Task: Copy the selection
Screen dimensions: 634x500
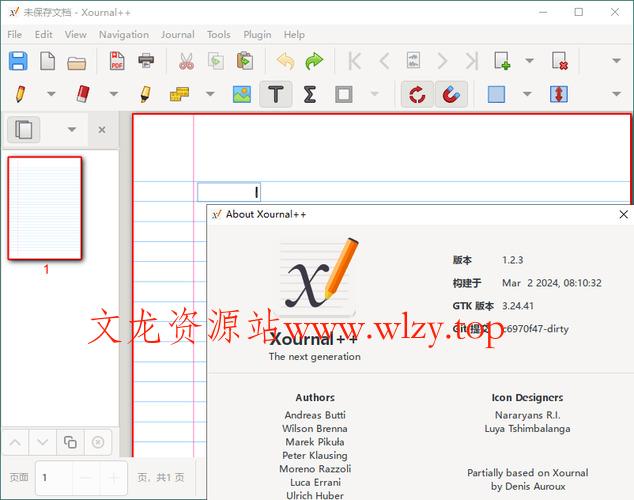Action: (x=216, y=61)
